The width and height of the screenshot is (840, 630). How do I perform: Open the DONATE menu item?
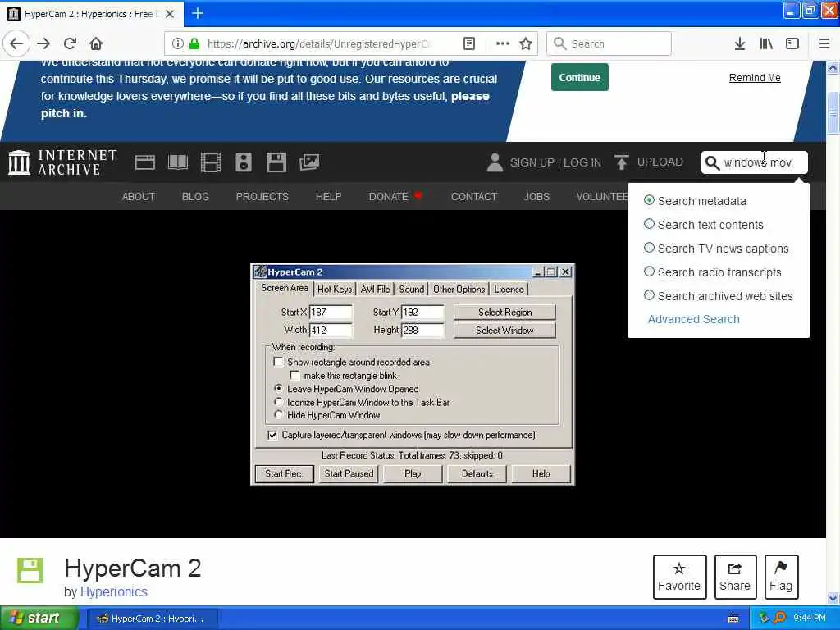(x=395, y=197)
